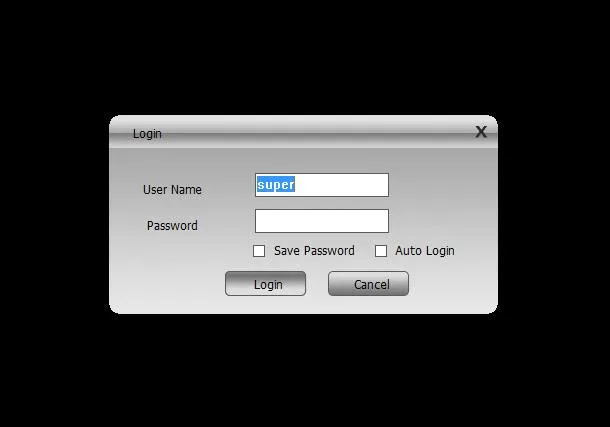Click the black background above the dialog
The width and height of the screenshot is (610, 427).
click(303, 56)
